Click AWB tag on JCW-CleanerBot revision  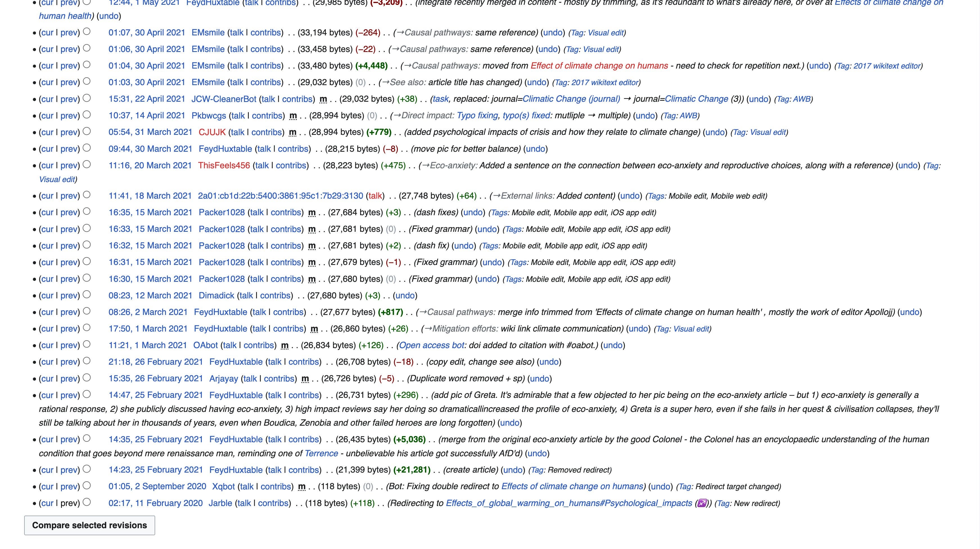tap(801, 99)
